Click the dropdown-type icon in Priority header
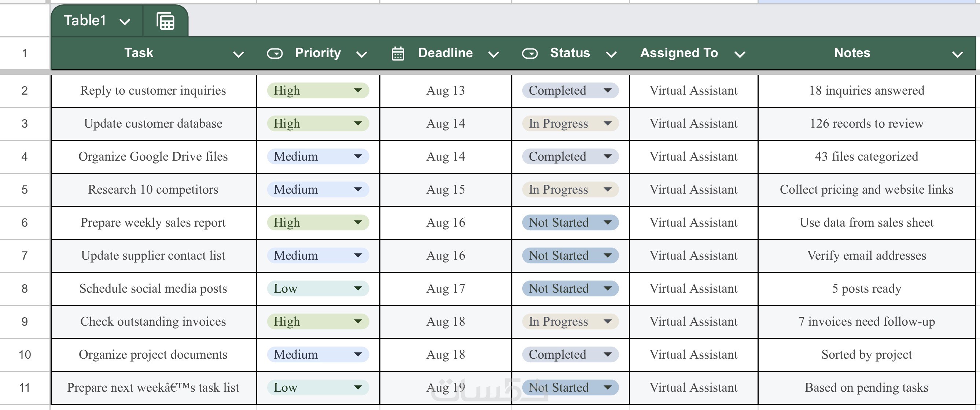The height and width of the screenshot is (410, 980). (x=275, y=53)
